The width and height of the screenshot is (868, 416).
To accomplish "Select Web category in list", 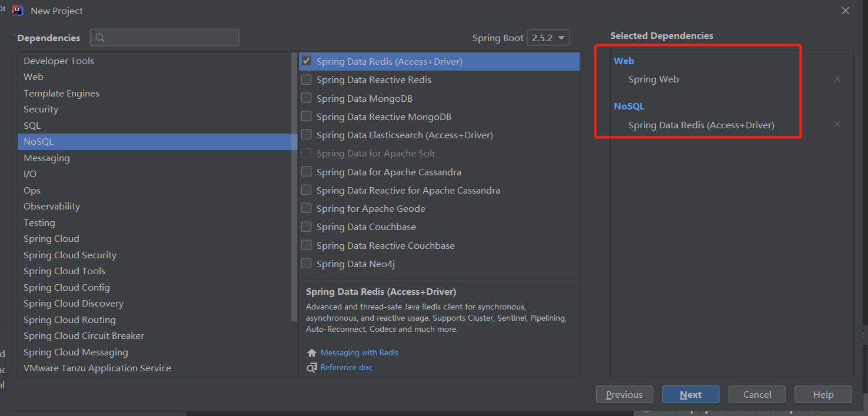I will tap(154, 76).
